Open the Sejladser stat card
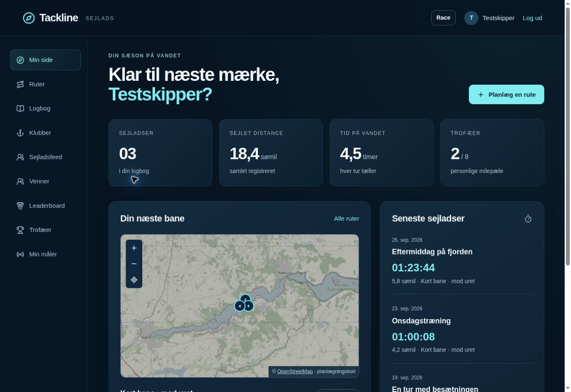The width and height of the screenshot is (571, 392). tap(161, 152)
